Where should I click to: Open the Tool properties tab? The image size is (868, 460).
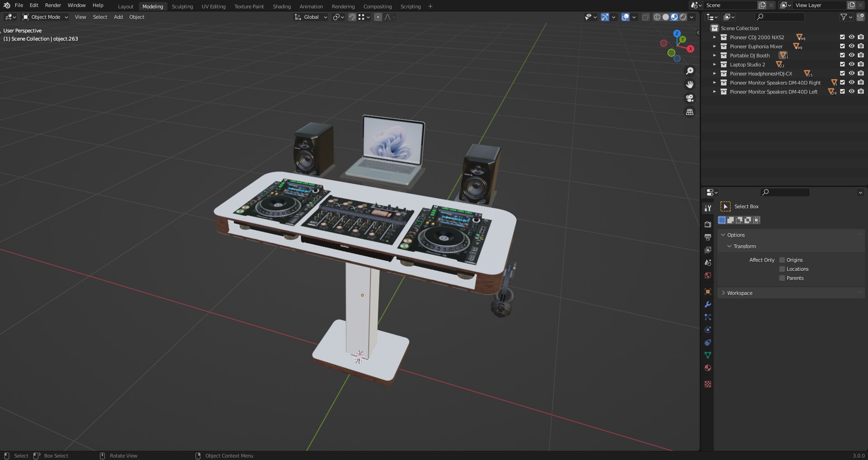(x=708, y=208)
